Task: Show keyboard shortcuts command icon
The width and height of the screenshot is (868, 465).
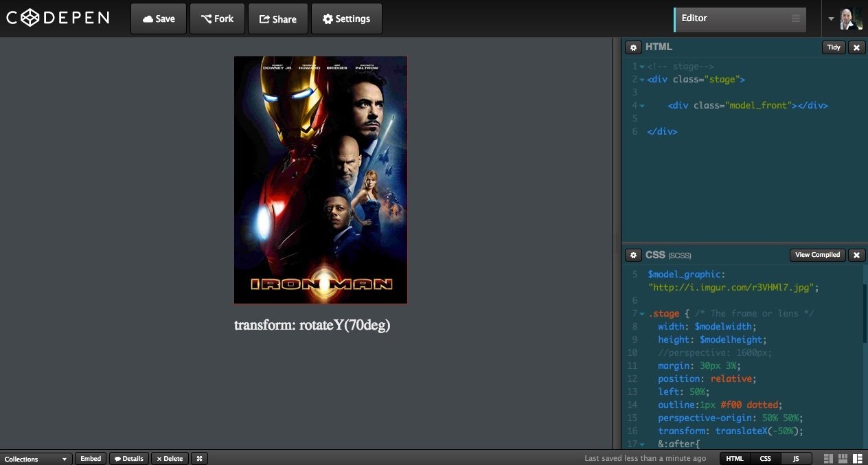Action: click(x=199, y=459)
